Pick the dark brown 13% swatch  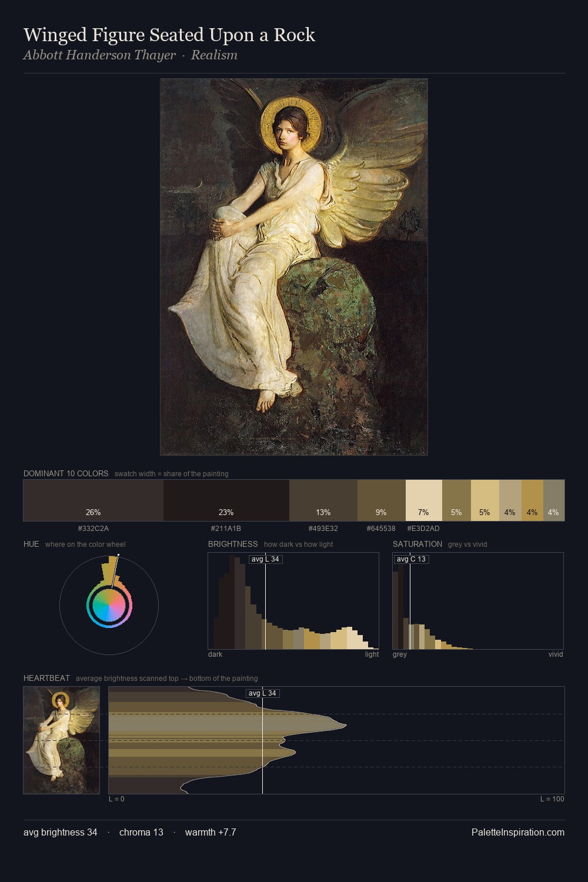tap(323, 500)
